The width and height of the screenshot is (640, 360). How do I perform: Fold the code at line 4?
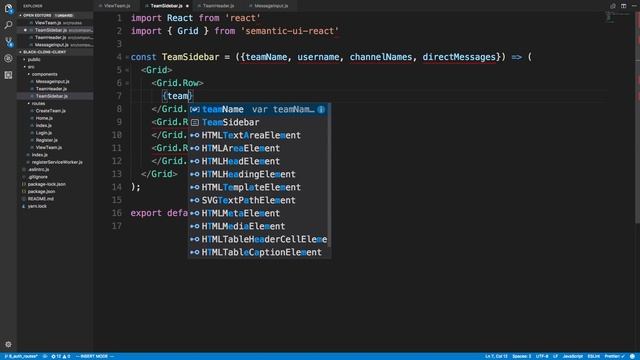(127, 57)
